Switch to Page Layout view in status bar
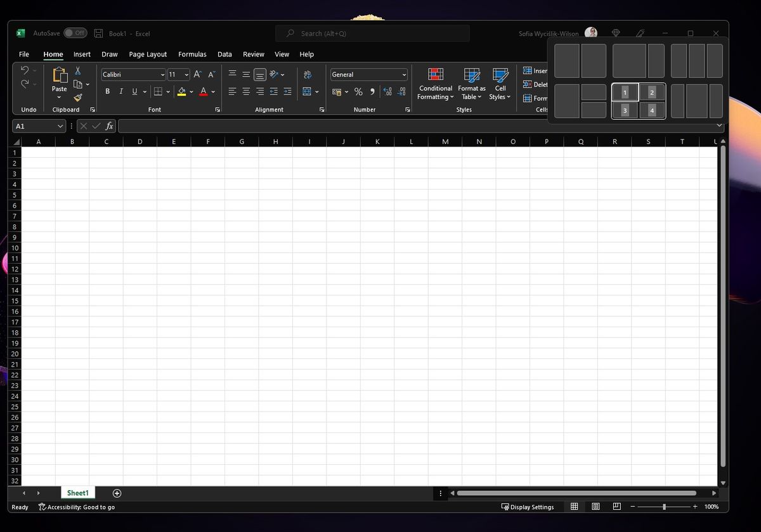Image resolution: width=761 pixels, height=532 pixels. pos(595,507)
